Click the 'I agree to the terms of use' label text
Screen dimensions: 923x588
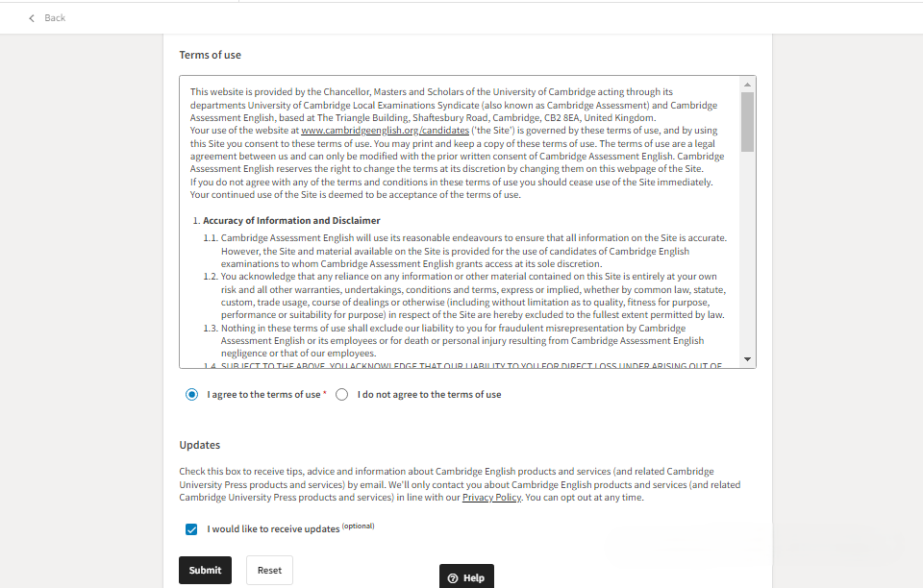(263, 395)
